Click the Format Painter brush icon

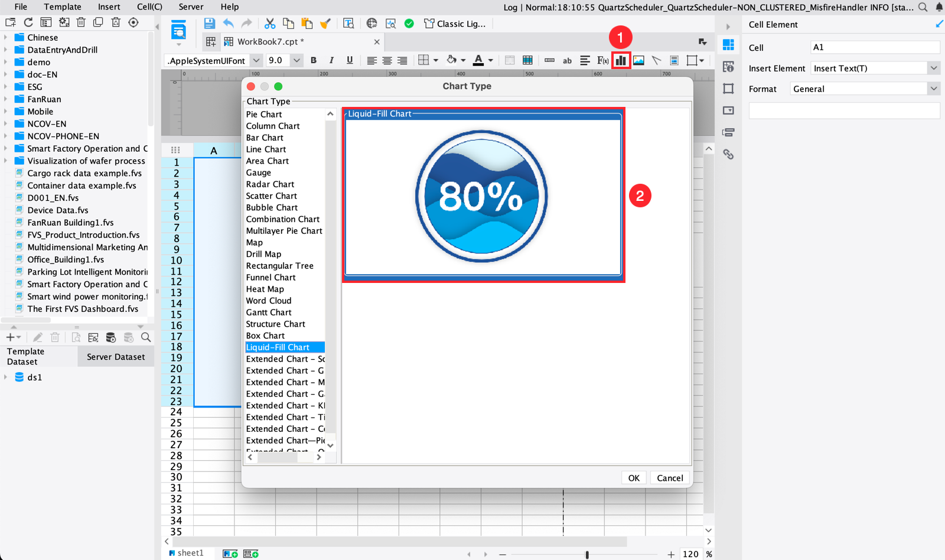click(325, 24)
